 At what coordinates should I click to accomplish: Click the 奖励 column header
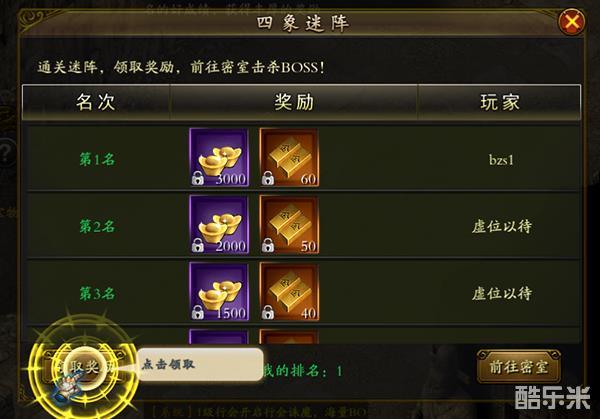point(294,102)
